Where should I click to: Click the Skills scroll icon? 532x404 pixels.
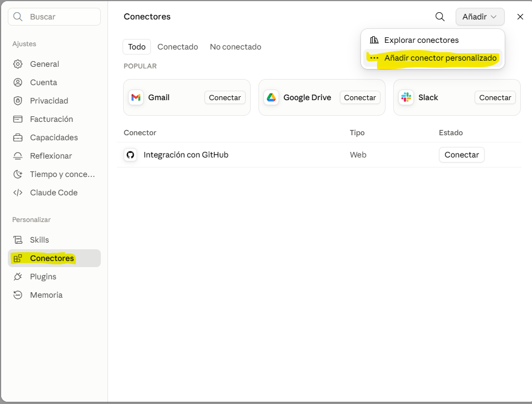tap(18, 240)
